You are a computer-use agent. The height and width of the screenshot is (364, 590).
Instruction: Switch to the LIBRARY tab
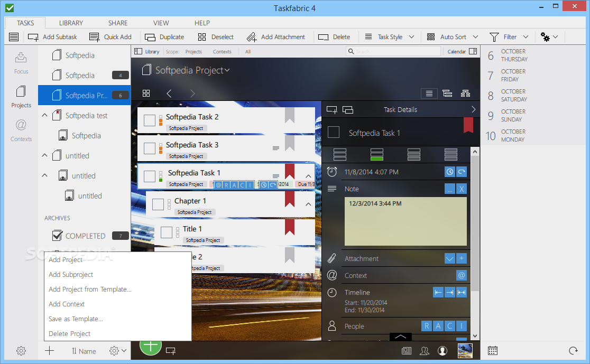[71, 23]
